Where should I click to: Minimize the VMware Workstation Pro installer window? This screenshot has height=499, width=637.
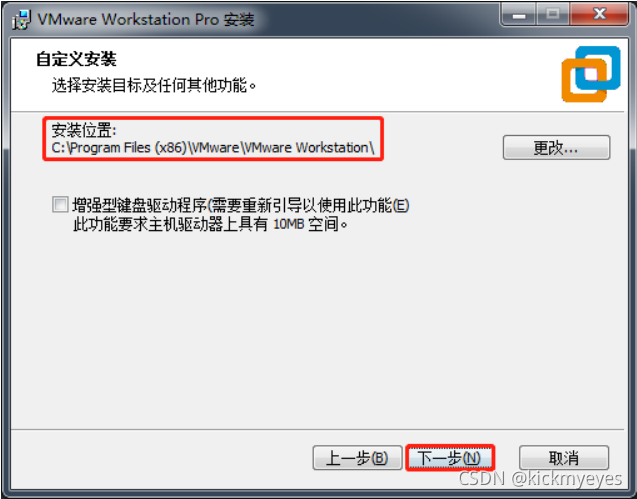(x=519, y=15)
